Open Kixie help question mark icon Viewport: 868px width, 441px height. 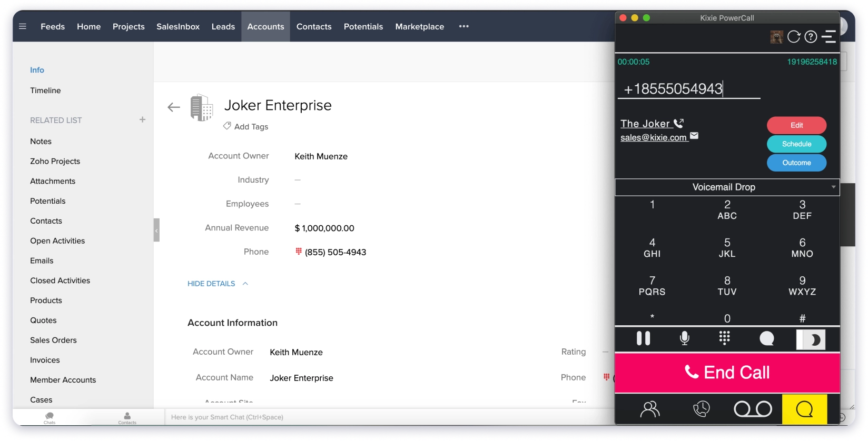point(811,37)
